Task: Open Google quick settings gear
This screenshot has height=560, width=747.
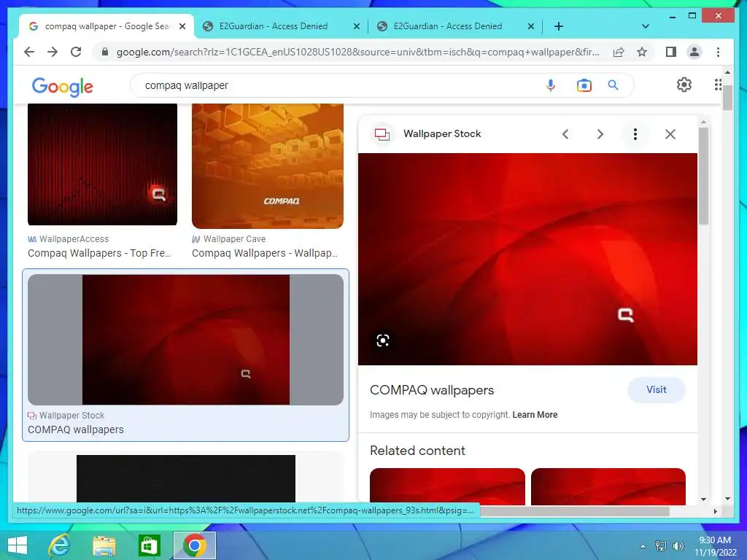Action: point(684,85)
